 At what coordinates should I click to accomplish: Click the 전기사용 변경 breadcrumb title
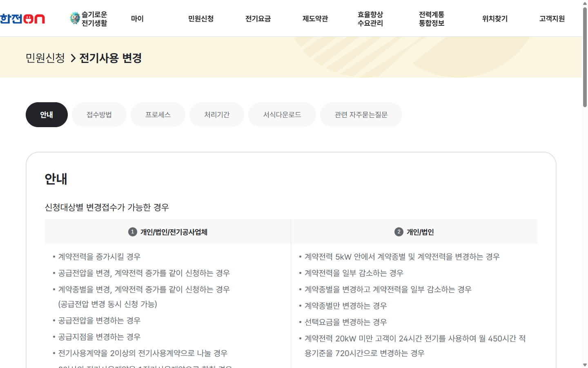[x=111, y=58]
